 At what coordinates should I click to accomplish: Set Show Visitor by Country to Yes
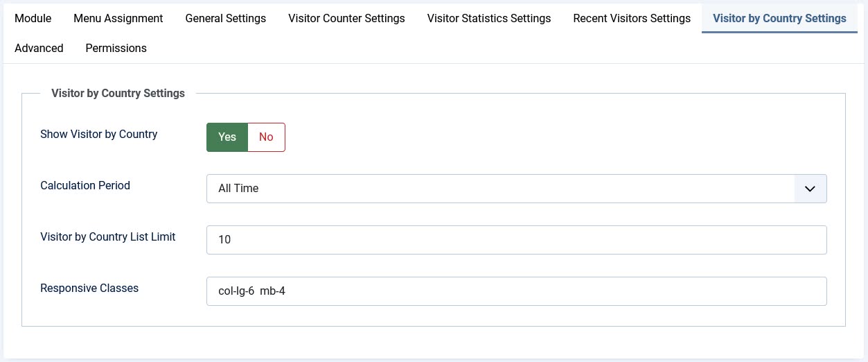tap(227, 137)
